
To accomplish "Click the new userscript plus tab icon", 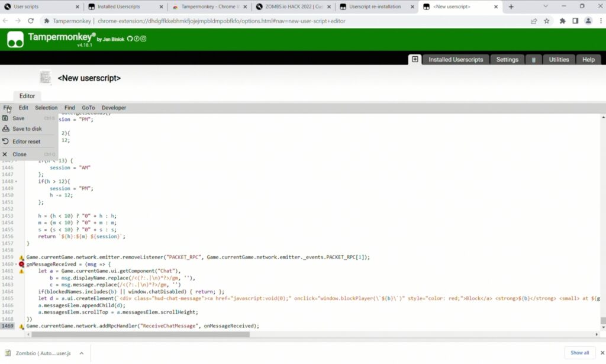I will 415,59.
